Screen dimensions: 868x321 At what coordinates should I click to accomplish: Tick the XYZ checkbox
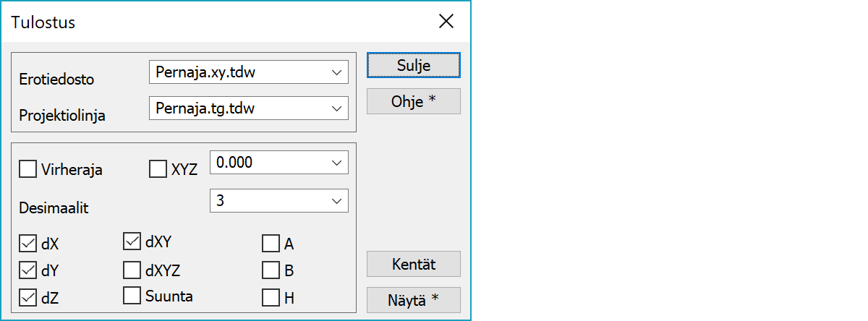click(x=158, y=170)
